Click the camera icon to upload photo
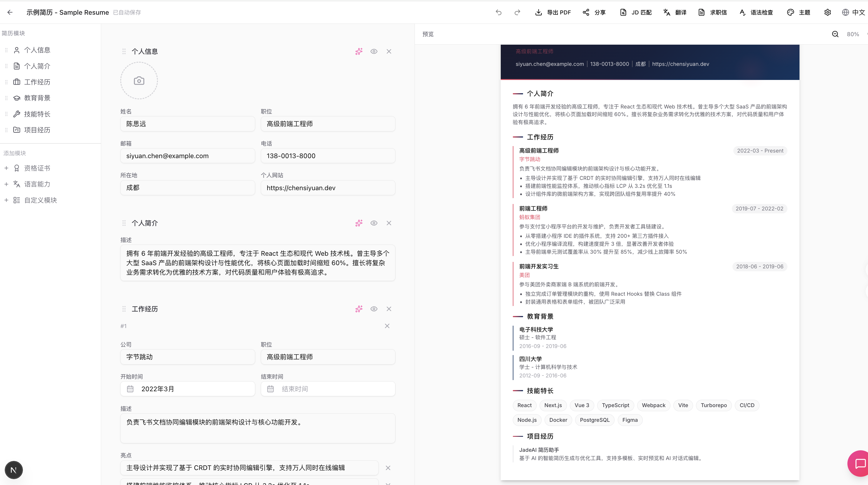This screenshot has height=485, width=868. point(139,81)
